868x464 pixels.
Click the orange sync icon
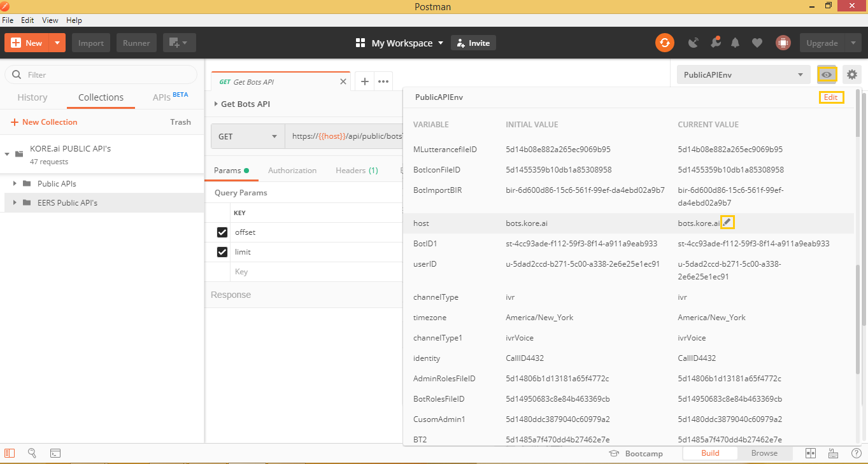click(x=664, y=43)
